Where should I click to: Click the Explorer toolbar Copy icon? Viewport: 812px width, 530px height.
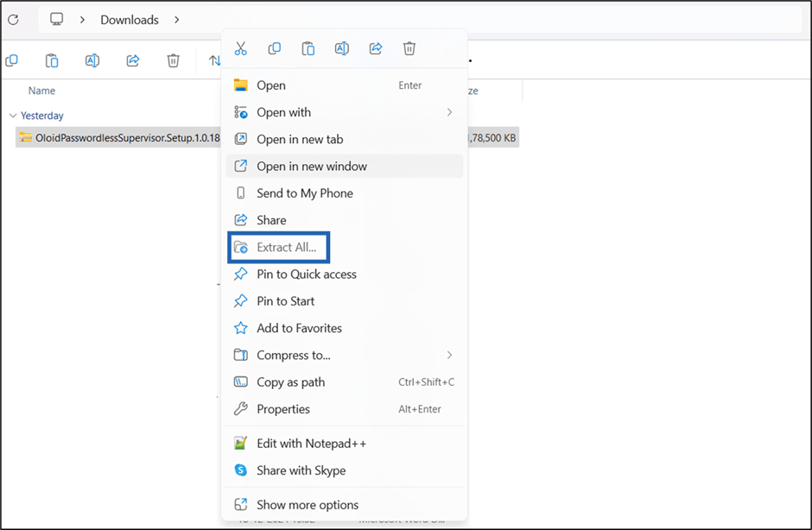click(11, 60)
